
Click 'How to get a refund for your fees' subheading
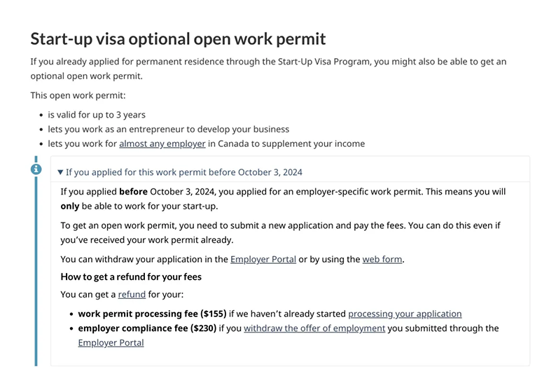pyautogui.click(x=131, y=277)
